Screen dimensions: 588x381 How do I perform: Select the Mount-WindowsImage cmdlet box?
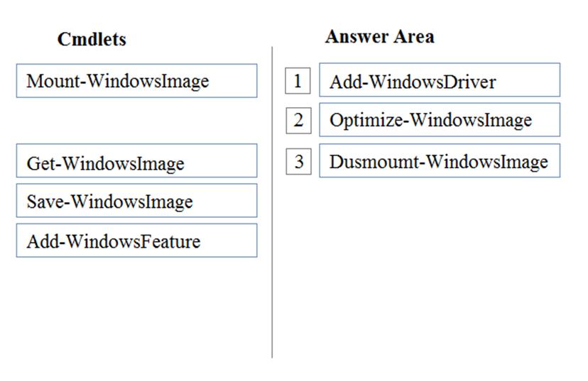[136, 81]
